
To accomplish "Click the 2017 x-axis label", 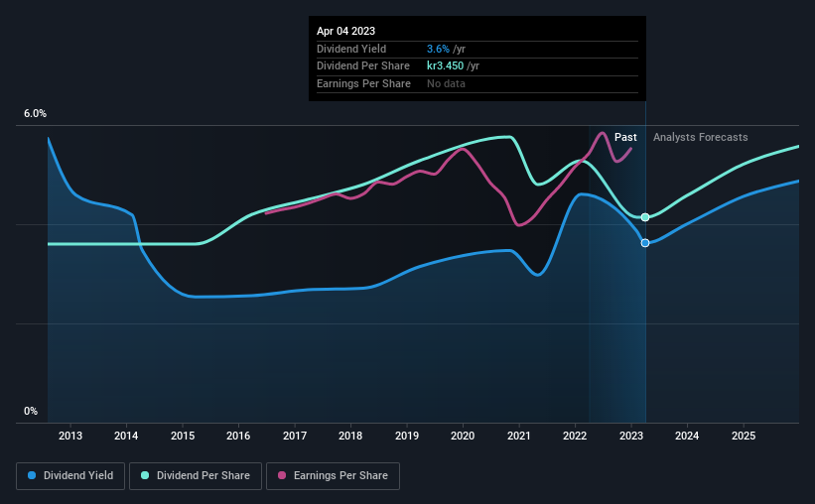I will click(x=295, y=436).
